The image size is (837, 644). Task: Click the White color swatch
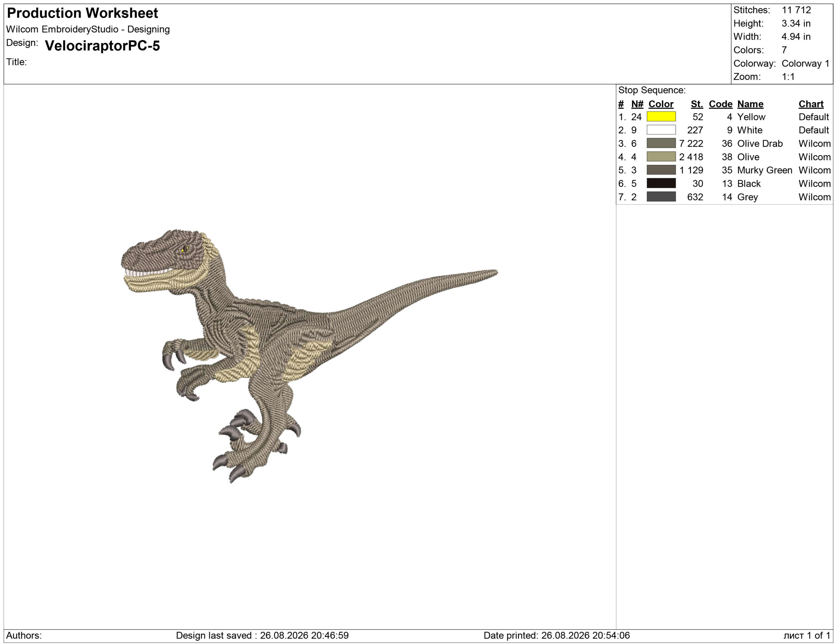(661, 130)
